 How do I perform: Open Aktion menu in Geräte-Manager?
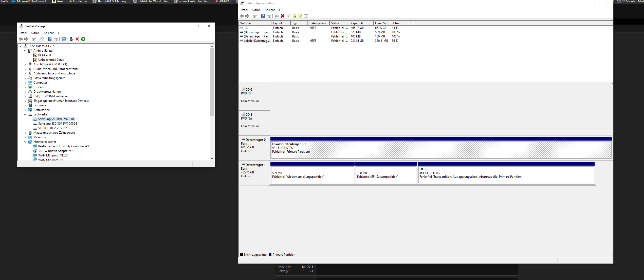click(35, 33)
